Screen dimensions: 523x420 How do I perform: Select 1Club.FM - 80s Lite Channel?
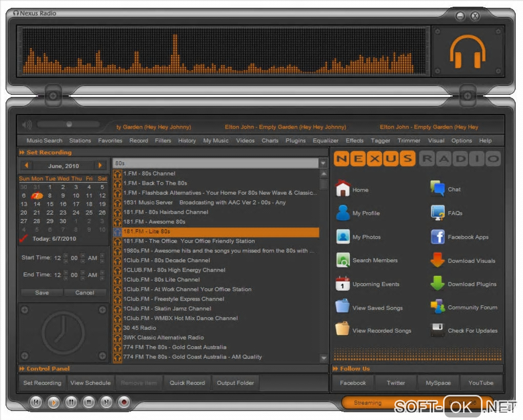point(216,280)
